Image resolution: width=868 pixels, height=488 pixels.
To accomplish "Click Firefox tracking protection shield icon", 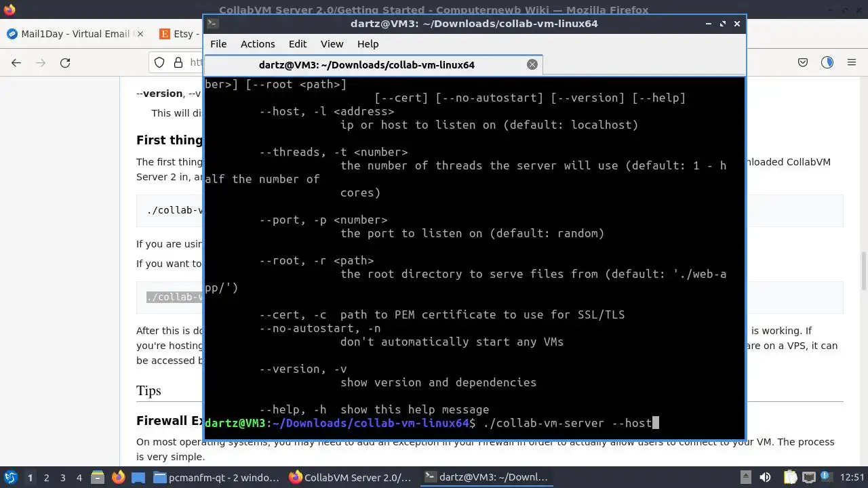I will click(x=159, y=62).
